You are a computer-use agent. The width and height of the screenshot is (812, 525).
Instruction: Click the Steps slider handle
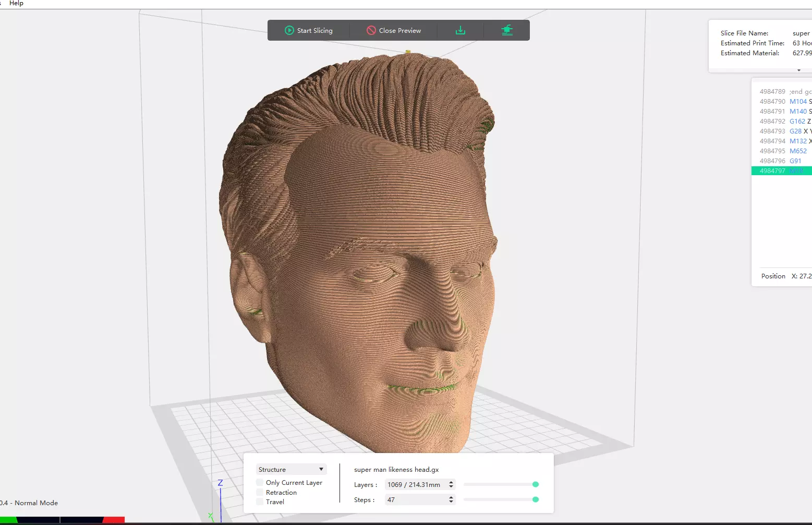pyautogui.click(x=536, y=499)
